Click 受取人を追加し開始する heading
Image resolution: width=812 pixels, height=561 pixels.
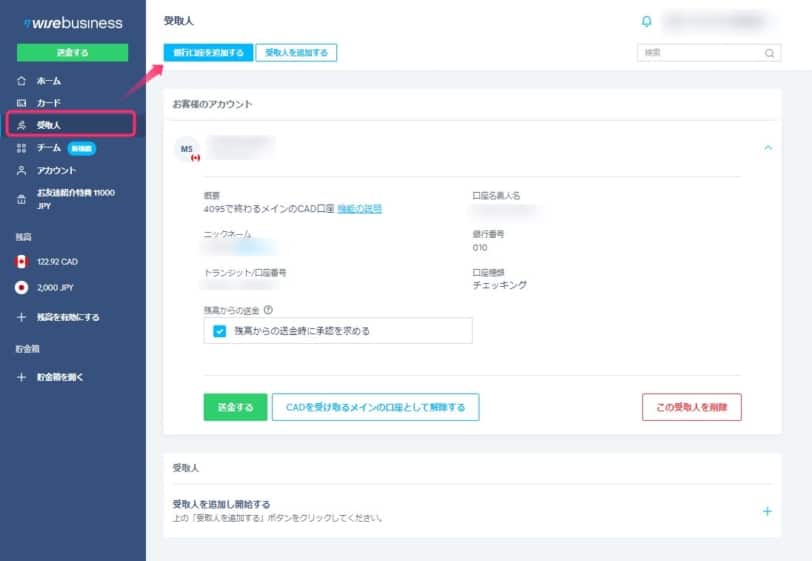tap(222, 504)
